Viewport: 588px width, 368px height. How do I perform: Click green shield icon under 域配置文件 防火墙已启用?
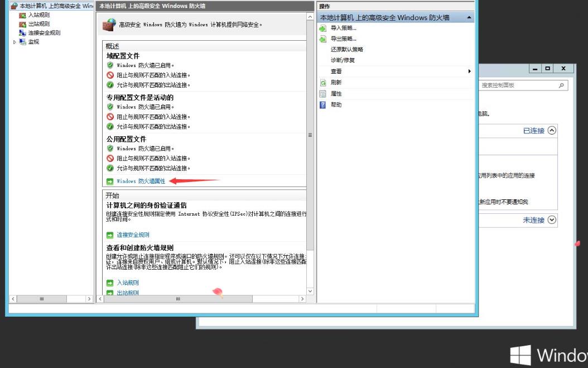click(110, 65)
